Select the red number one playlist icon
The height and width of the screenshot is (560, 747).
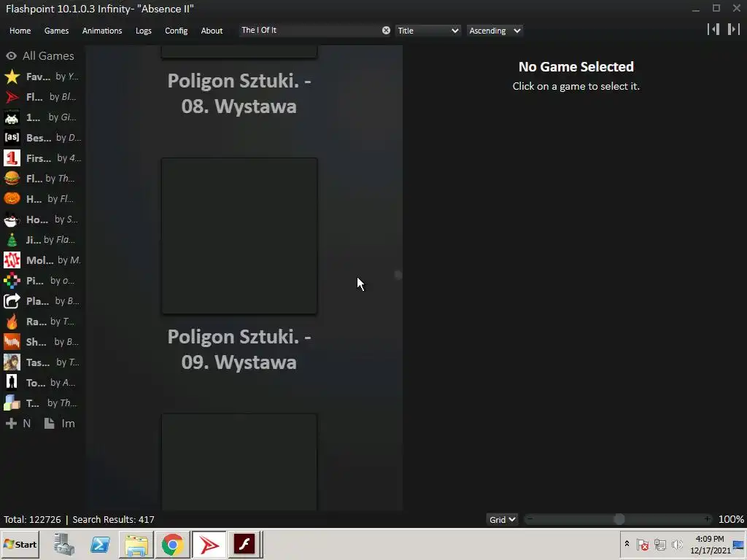pos(12,158)
